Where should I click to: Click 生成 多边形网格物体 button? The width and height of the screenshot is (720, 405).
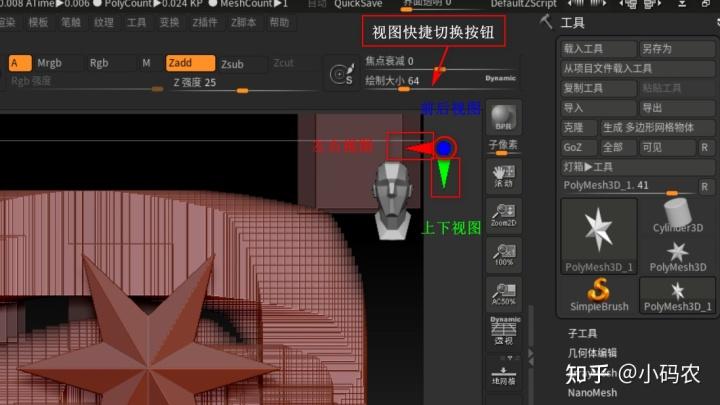tap(658, 128)
